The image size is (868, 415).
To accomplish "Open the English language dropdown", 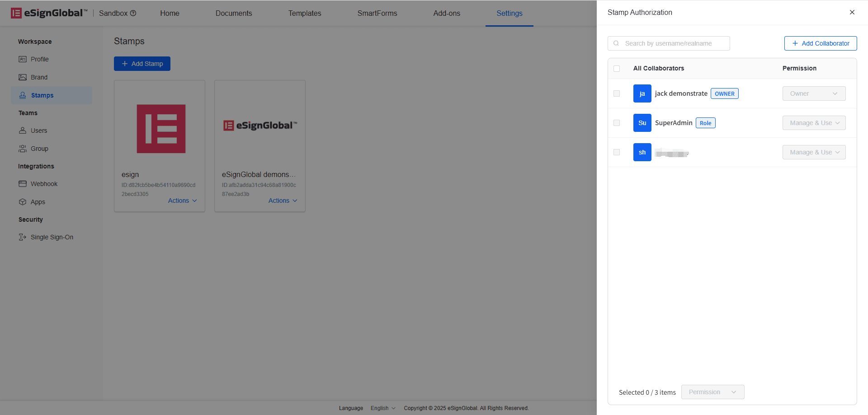I will click(383, 408).
